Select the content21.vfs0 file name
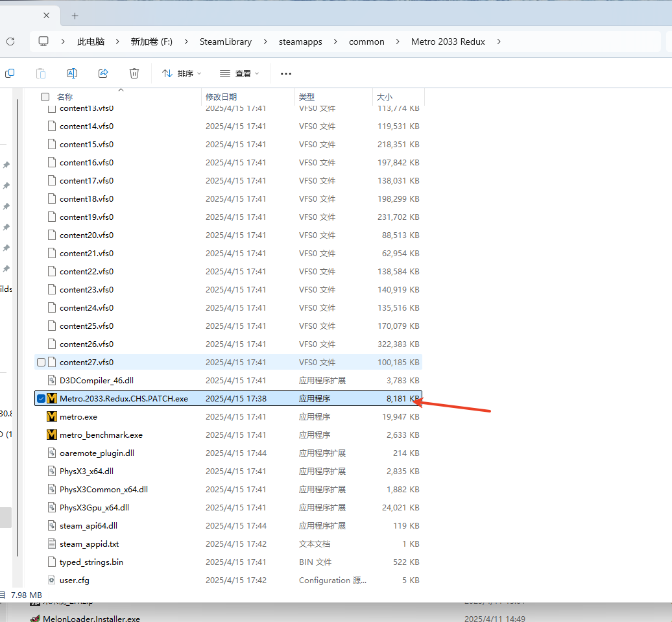 86,254
